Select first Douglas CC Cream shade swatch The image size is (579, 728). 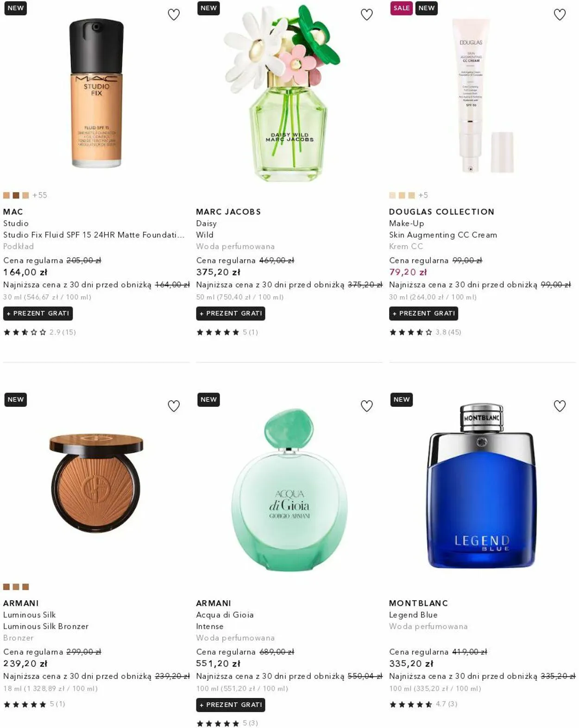click(392, 195)
